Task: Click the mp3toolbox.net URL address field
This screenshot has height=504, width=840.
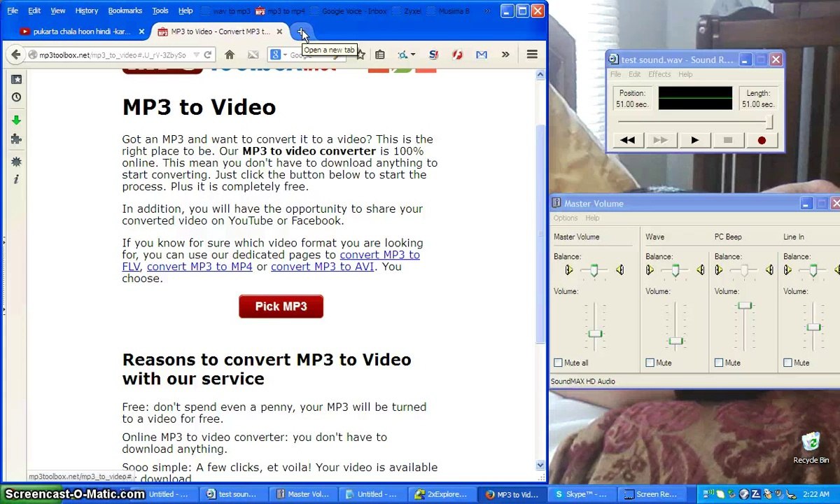Action: (x=112, y=55)
